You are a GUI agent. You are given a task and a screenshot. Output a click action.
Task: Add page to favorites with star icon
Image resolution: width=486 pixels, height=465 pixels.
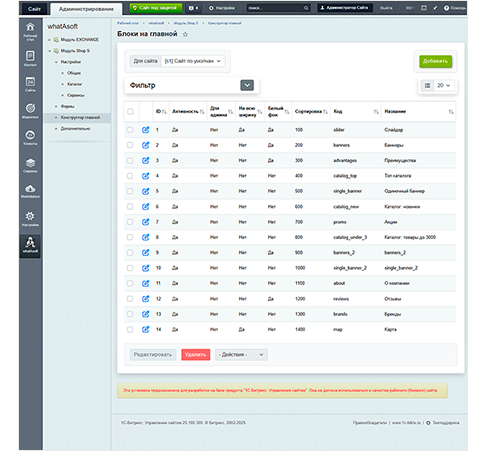185,34
